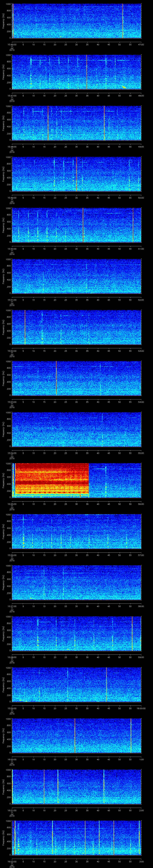
Task: Select the 48:00 end time label
Action: click(141, 96)
